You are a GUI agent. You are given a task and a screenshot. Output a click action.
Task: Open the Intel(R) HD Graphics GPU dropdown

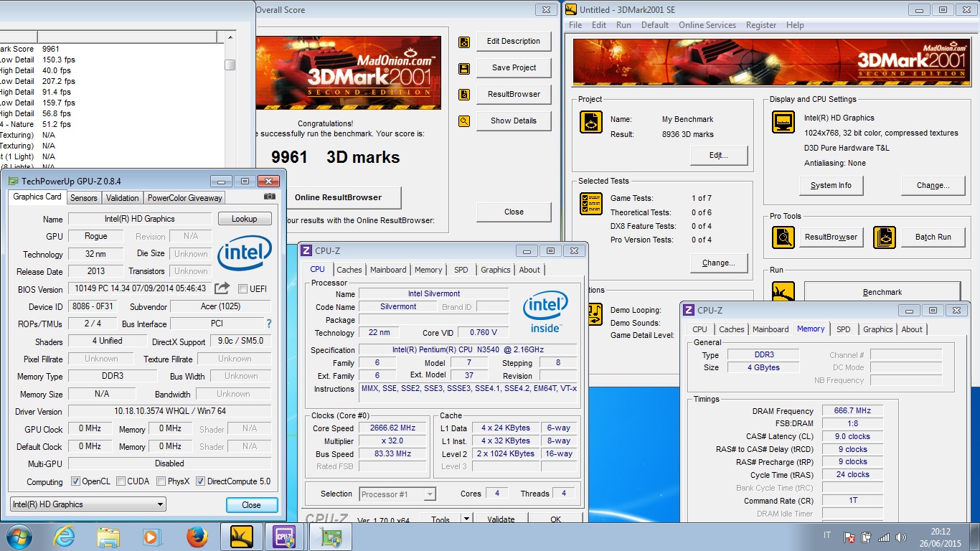[x=88, y=504]
